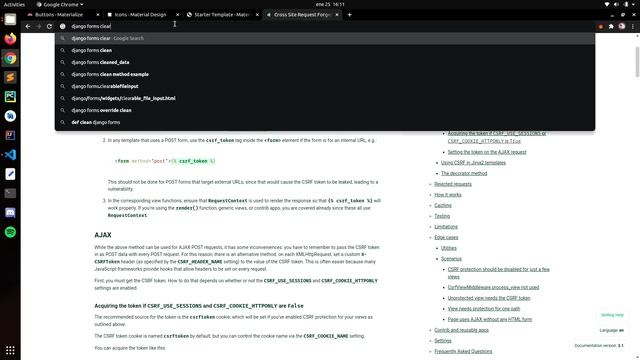The height and width of the screenshot is (360, 640).
Task: Choose 'django forms clean' suggestion
Action: pos(325,50)
